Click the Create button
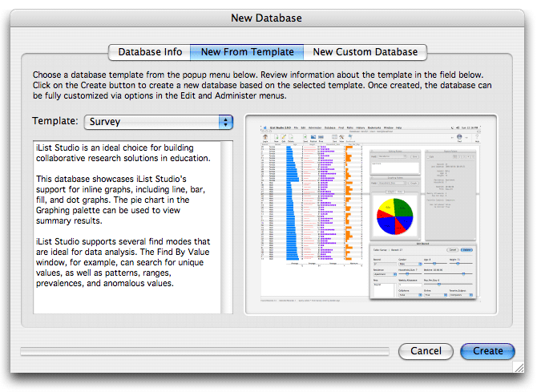This screenshot has width=537, height=392. click(487, 351)
